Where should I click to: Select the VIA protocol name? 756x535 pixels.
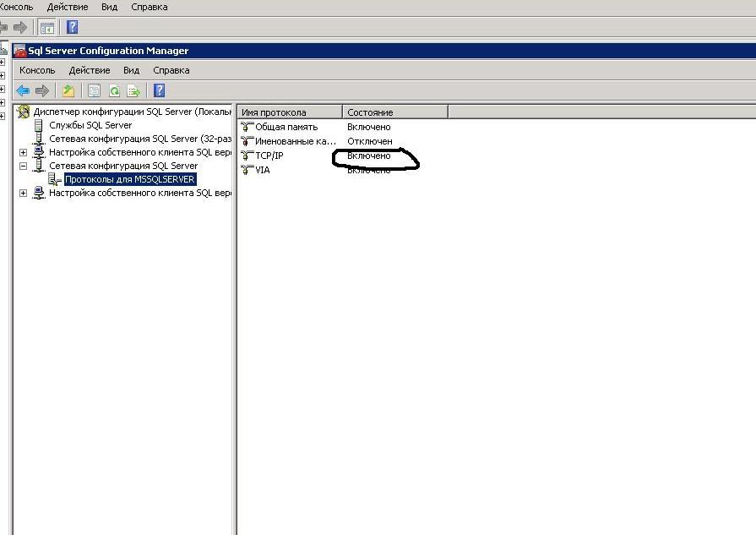(263, 170)
